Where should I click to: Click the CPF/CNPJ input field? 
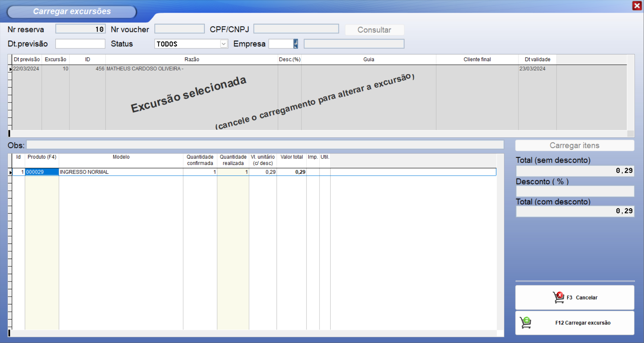pos(296,29)
